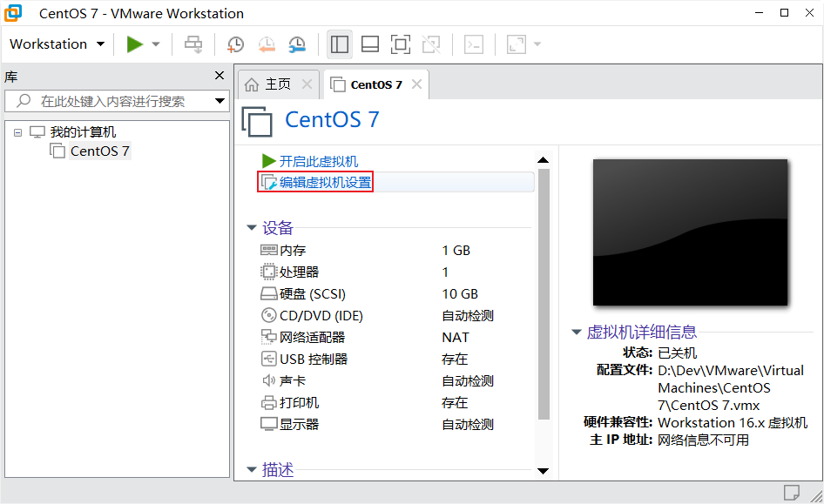824x504 pixels.
Task: Click the configuration file path text
Action: tap(731, 388)
